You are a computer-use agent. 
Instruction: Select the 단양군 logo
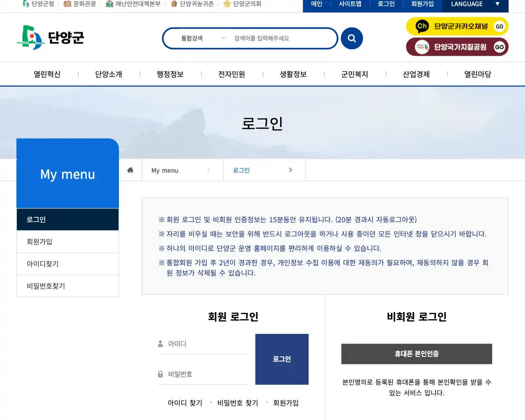(x=50, y=37)
